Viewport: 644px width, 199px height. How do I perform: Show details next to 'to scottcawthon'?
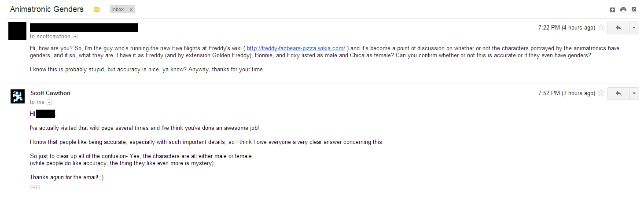(75, 37)
